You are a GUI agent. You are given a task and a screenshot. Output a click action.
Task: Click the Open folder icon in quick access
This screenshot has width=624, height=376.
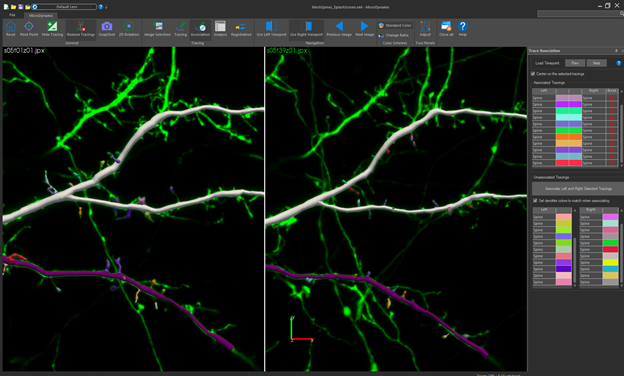(13, 7)
